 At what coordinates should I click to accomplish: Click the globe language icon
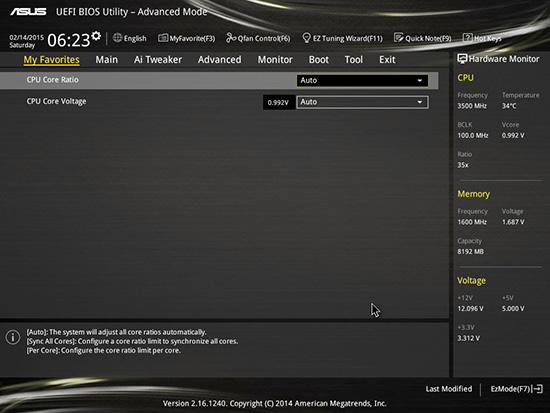(x=118, y=38)
